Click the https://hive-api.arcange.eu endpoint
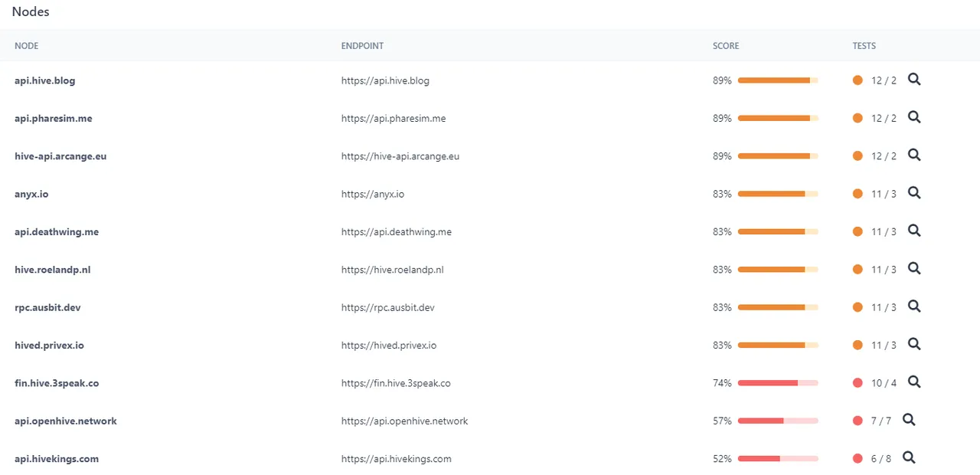Screen dimensions: 980x475 pyautogui.click(x=400, y=156)
